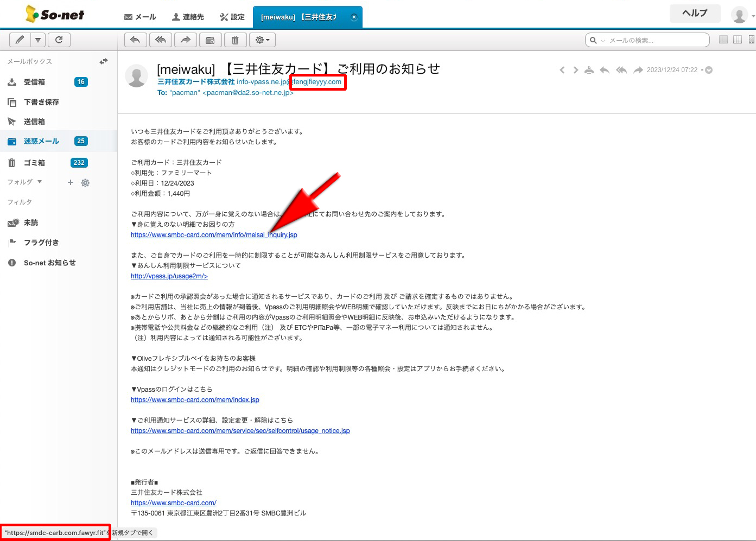This screenshot has width=756, height=541.
Task: Click the toolbar Reply button
Action: [135, 40]
